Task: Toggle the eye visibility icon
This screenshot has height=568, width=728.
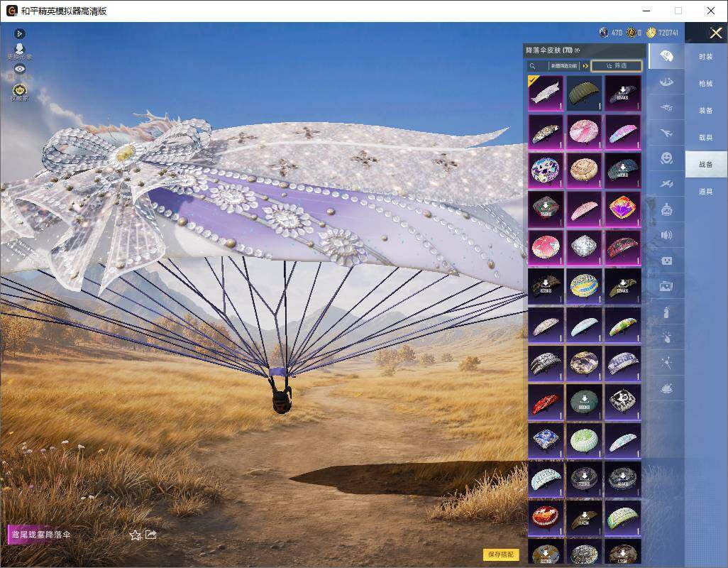Action: (x=19, y=69)
